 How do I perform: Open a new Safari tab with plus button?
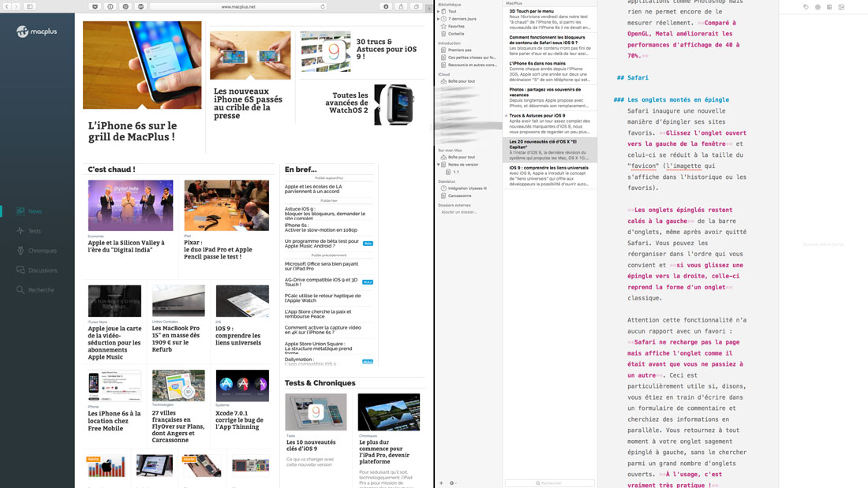coord(429,8)
